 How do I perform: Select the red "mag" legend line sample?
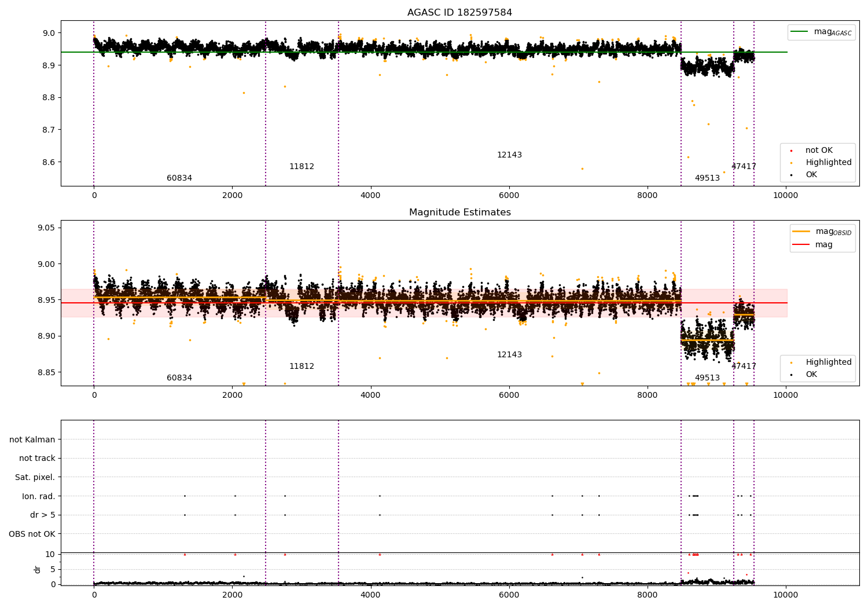point(801,244)
